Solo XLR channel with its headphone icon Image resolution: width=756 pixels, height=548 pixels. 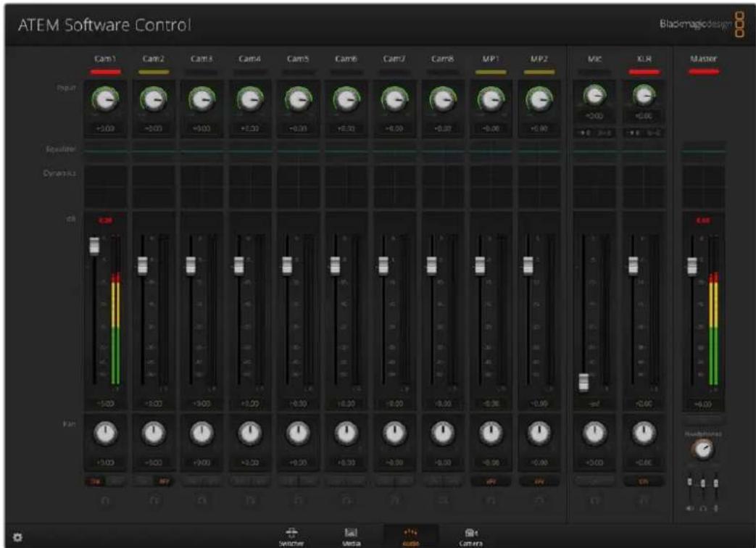coord(643,501)
